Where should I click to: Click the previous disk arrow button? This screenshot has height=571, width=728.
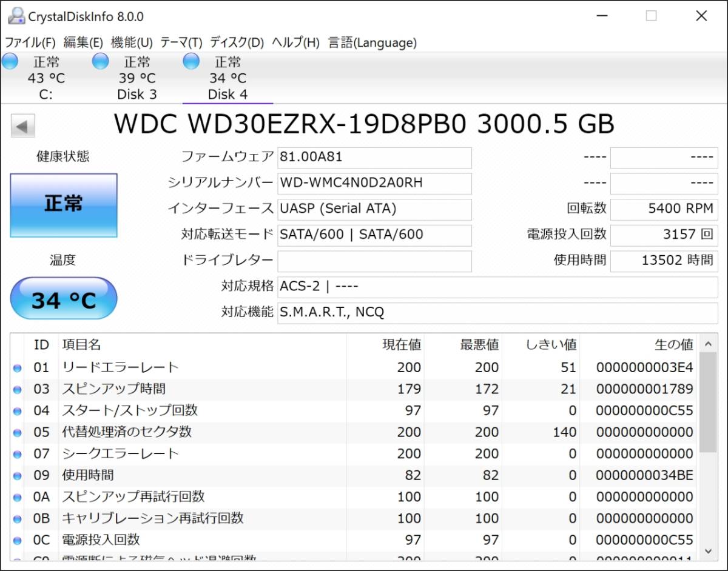(22, 126)
